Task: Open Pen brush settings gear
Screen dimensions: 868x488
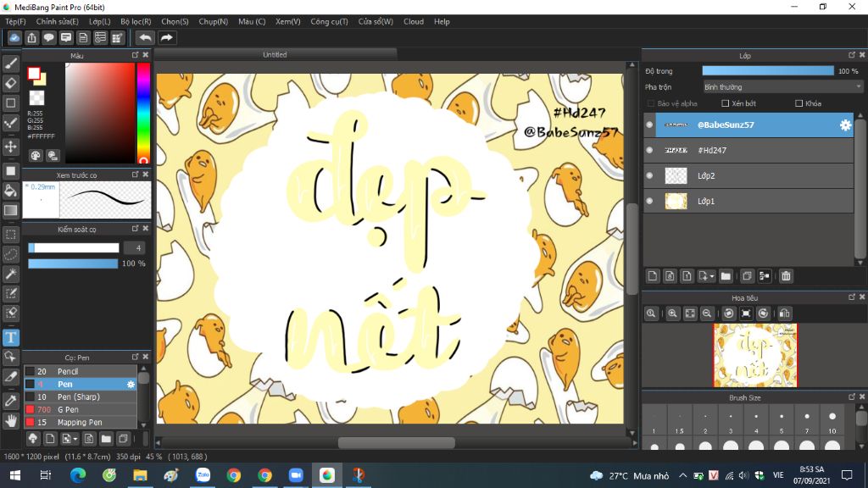Action: (x=131, y=384)
